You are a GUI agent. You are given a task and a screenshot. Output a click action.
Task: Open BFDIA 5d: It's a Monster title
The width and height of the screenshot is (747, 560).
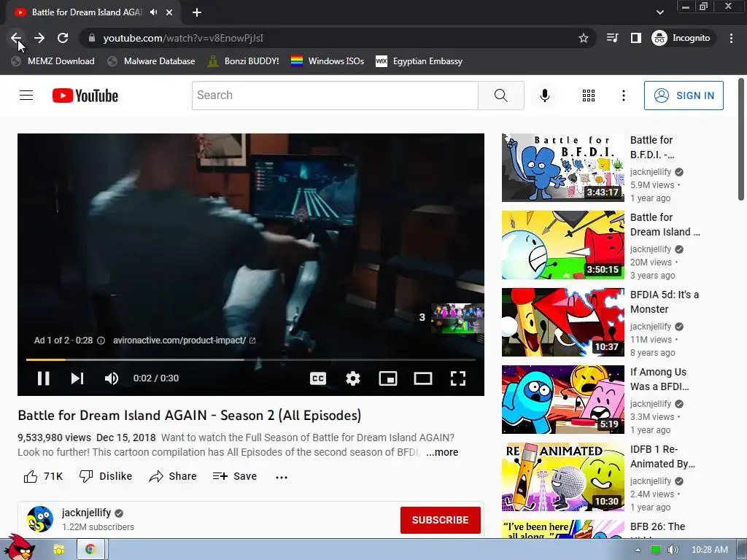click(664, 302)
